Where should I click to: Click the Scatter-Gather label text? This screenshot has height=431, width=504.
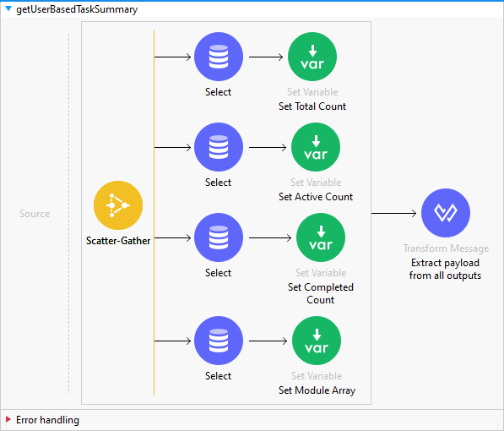coord(118,241)
